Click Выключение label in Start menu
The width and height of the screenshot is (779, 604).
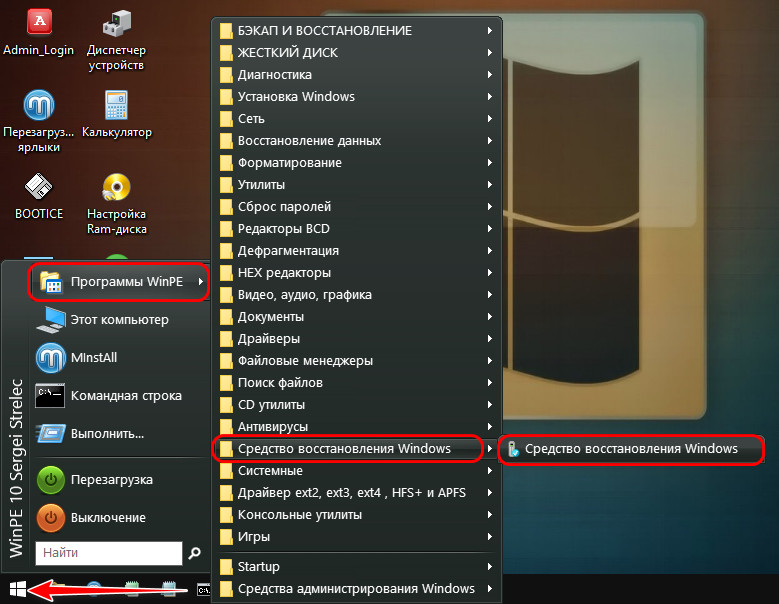[x=108, y=518]
